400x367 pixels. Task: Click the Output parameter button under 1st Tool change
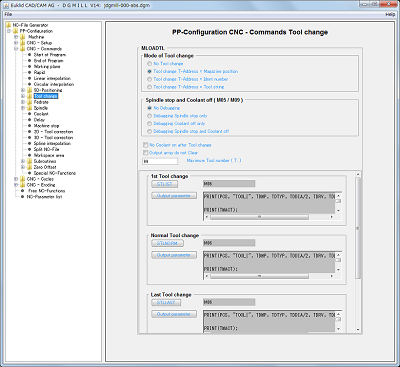pos(174,196)
